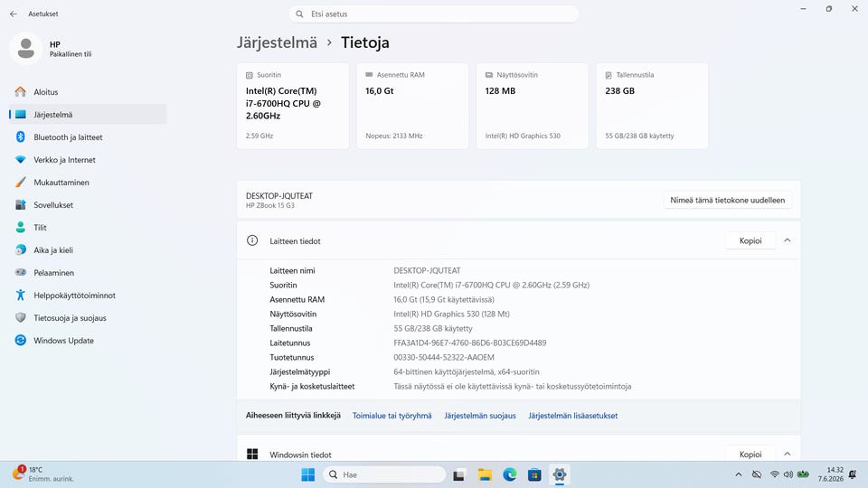
Task: Open Verkko ja Internet settings
Action: pyautogui.click(x=88, y=160)
